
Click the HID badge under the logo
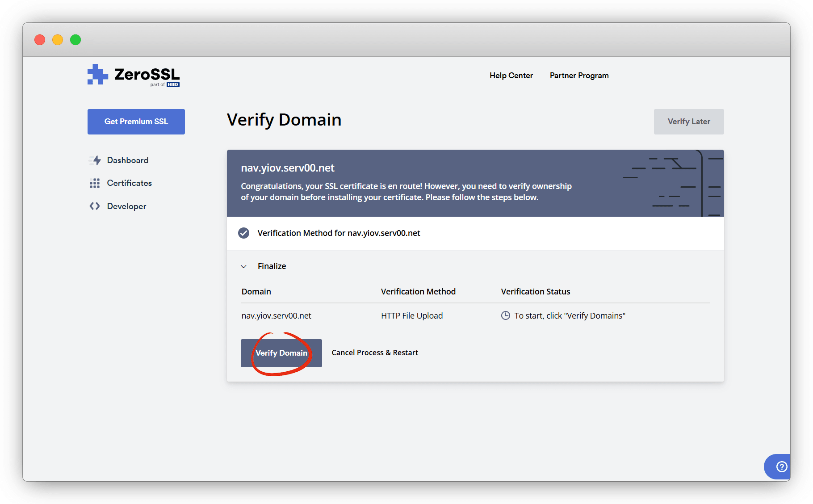[173, 84]
